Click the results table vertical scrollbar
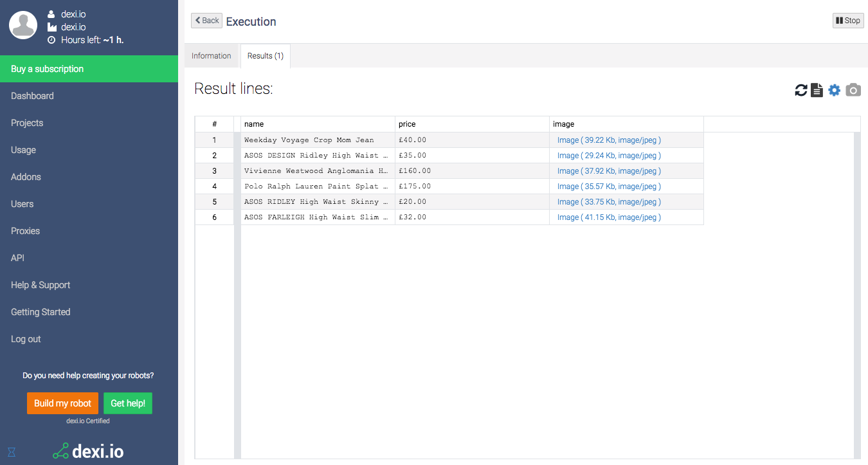This screenshot has height=465, width=868. pos(857,295)
